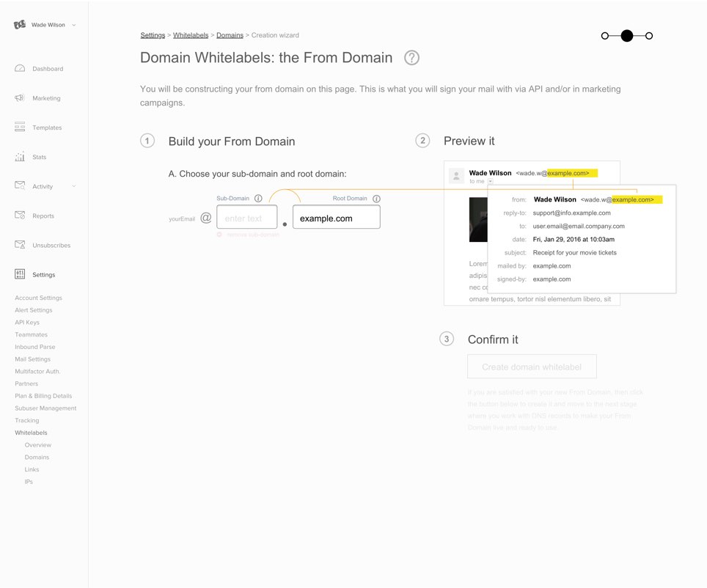Focus the Sub-Domain text input field
The image size is (707, 588).
[x=247, y=218]
